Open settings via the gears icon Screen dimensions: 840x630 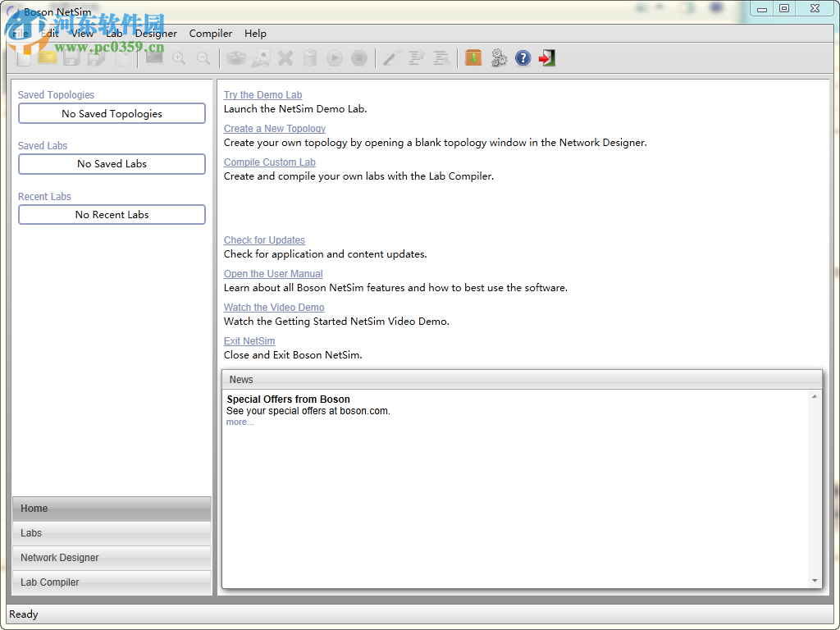[499, 58]
